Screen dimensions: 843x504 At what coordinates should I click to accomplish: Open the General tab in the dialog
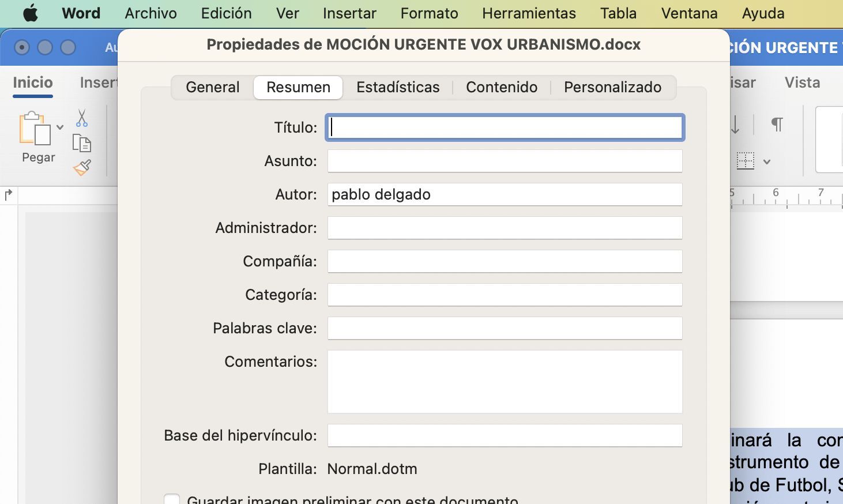coord(212,87)
